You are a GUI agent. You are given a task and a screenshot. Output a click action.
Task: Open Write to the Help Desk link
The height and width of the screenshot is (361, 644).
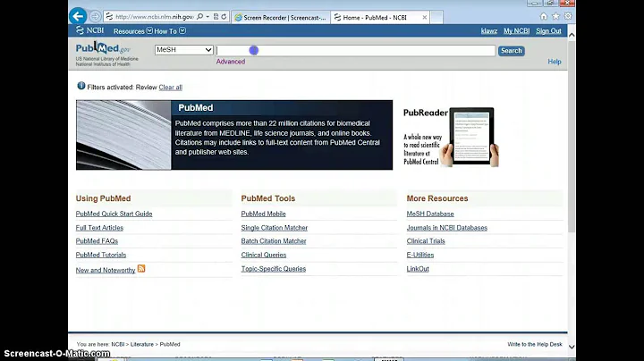click(x=535, y=344)
